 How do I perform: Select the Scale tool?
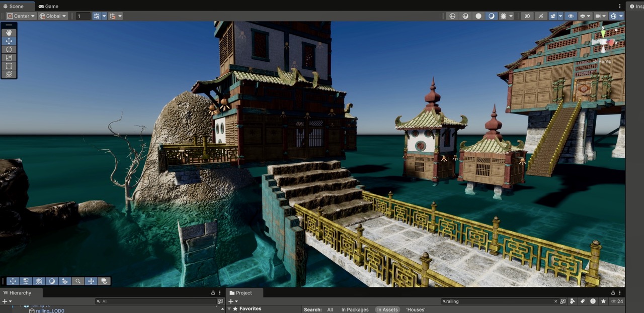point(9,58)
